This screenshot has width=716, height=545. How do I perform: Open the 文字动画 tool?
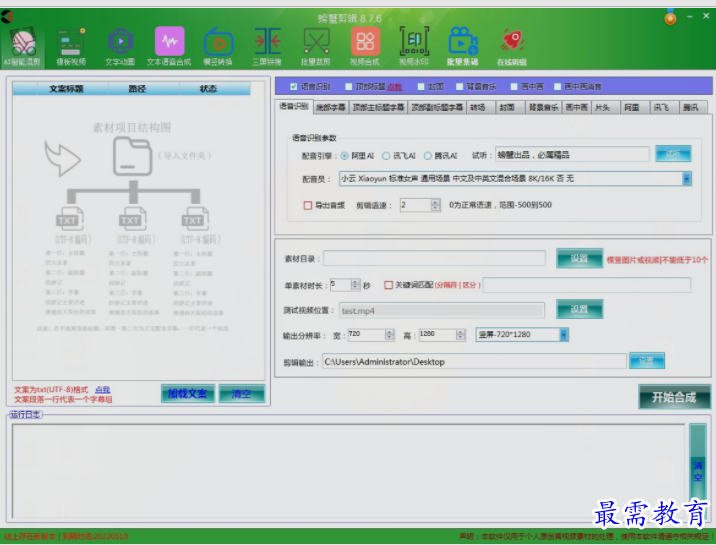coord(120,47)
